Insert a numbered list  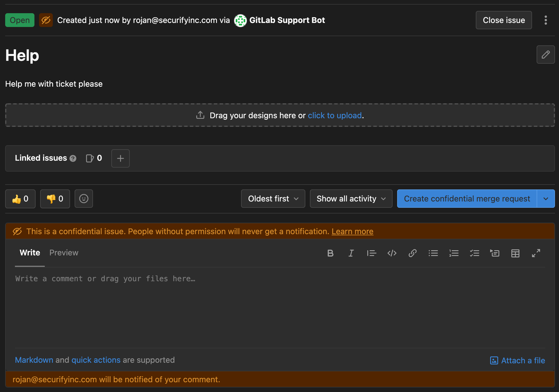point(454,253)
